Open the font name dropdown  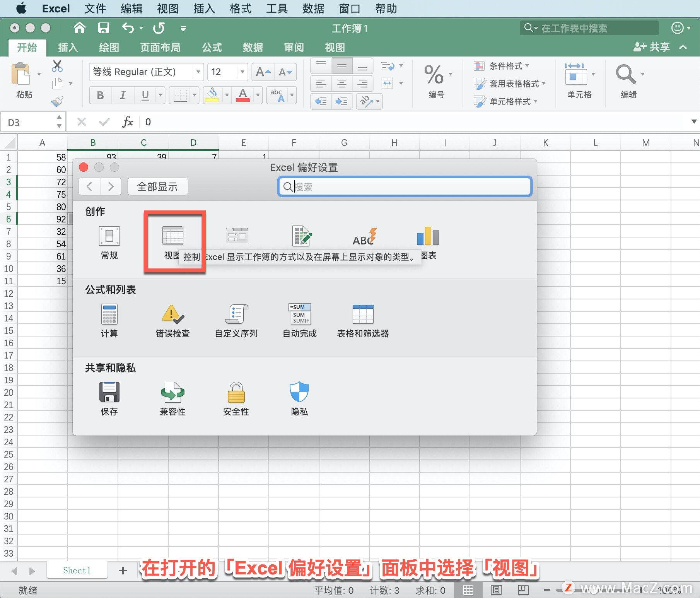[198, 72]
